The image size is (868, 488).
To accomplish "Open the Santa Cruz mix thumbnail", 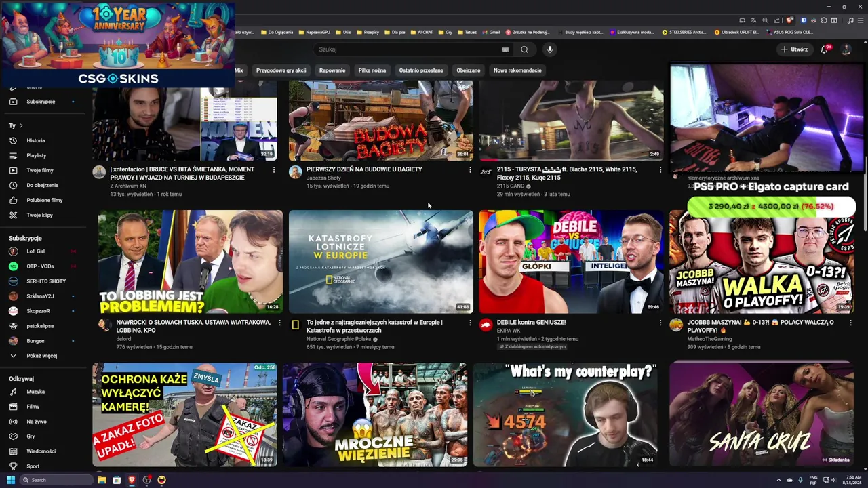I will coord(762,415).
